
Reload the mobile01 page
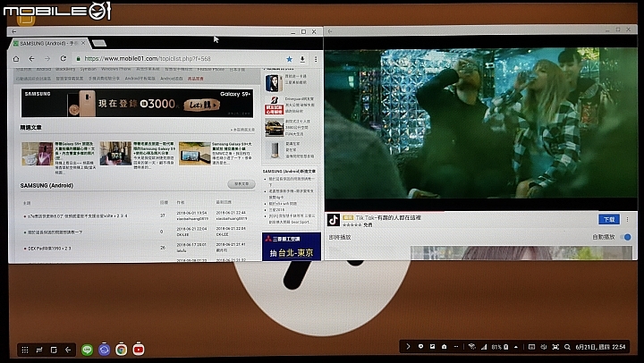point(63,59)
